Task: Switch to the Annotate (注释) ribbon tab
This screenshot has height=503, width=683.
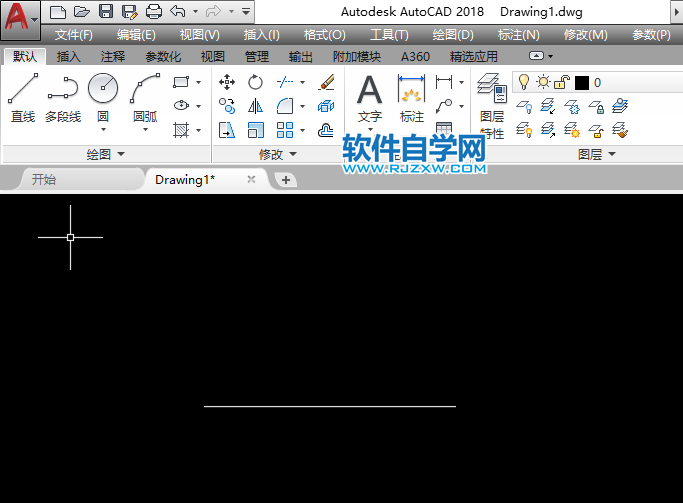Action: (113, 57)
